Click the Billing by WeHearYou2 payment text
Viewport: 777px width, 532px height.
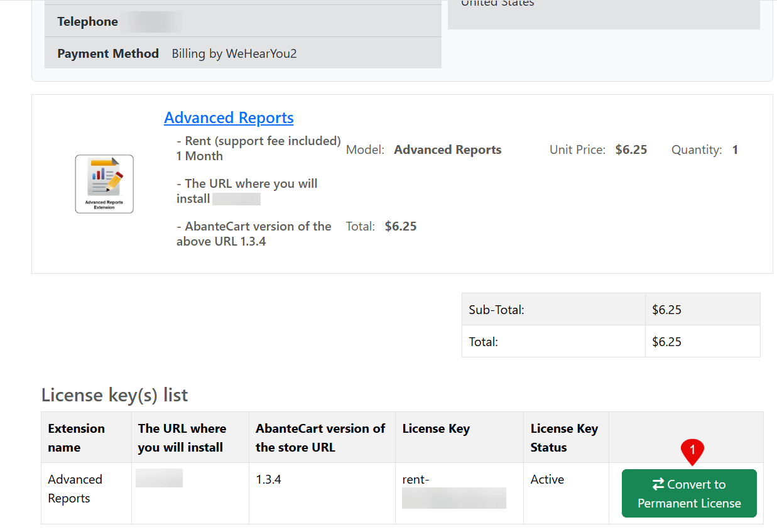pyautogui.click(x=234, y=53)
